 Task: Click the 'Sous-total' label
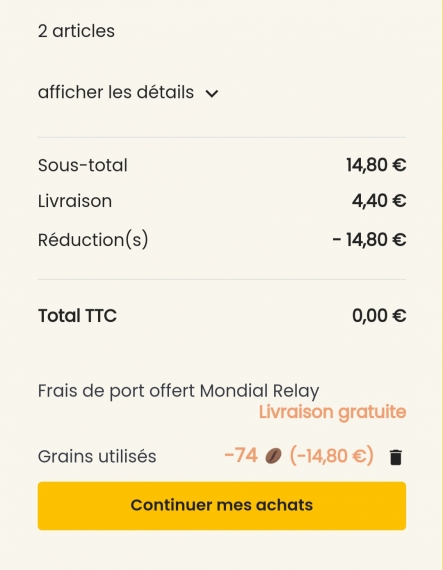(x=82, y=165)
